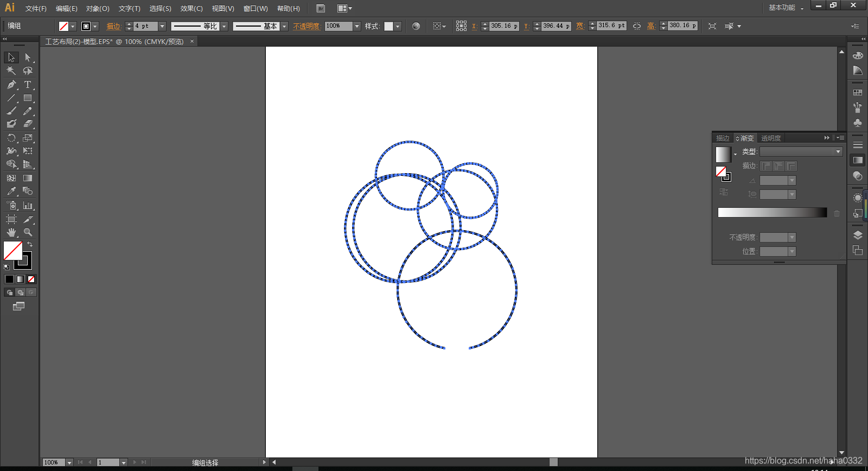The width and height of the screenshot is (868, 471).
Task: Click the X position input field
Action: (x=504, y=26)
